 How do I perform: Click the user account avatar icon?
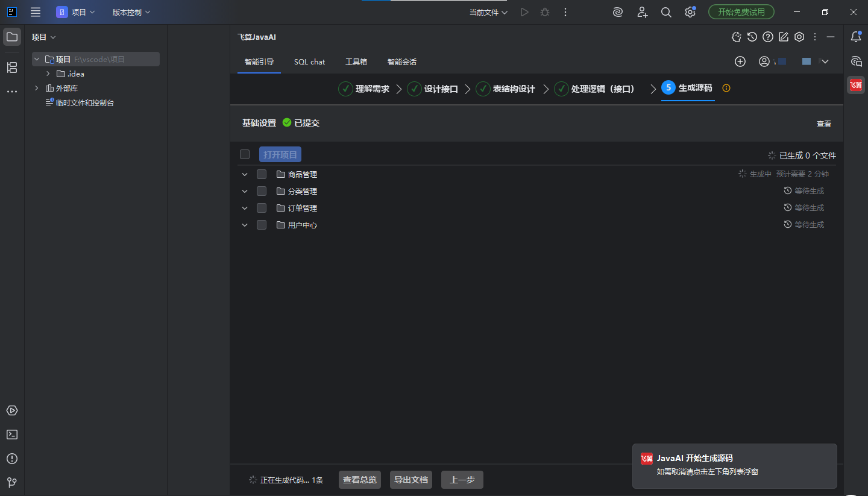click(764, 61)
